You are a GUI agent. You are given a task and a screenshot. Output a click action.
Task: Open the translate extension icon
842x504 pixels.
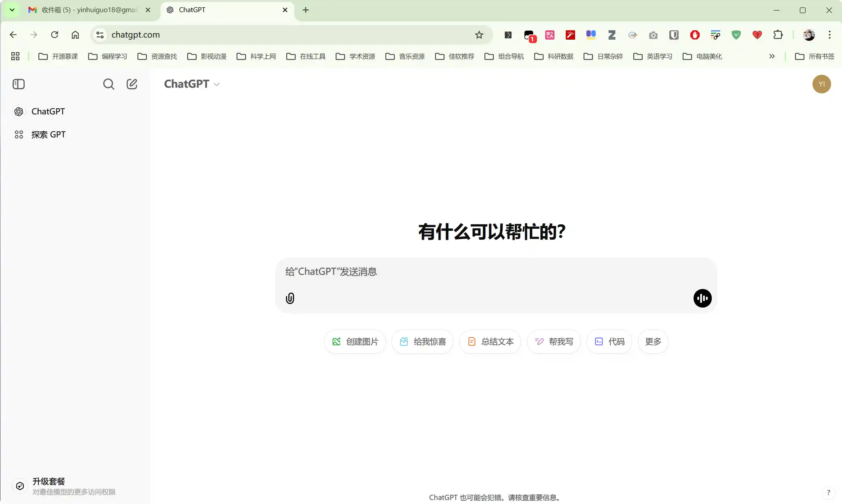[550, 35]
